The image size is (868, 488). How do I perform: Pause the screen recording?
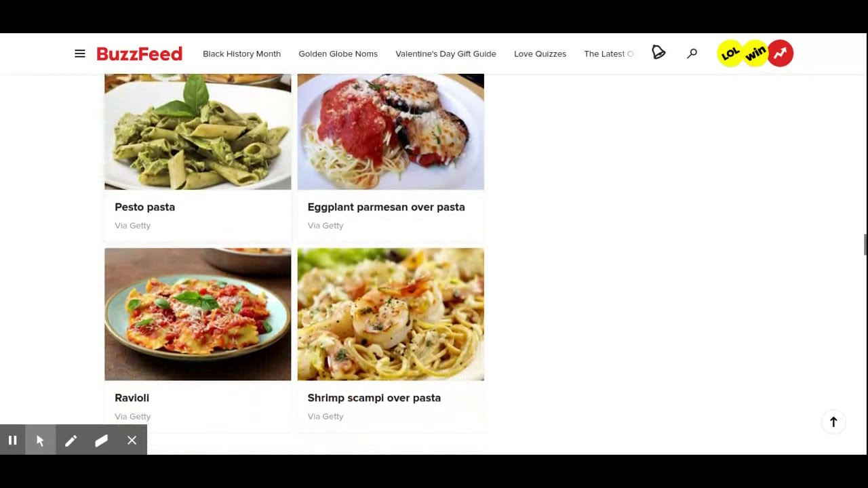click(x=12, y=441)
